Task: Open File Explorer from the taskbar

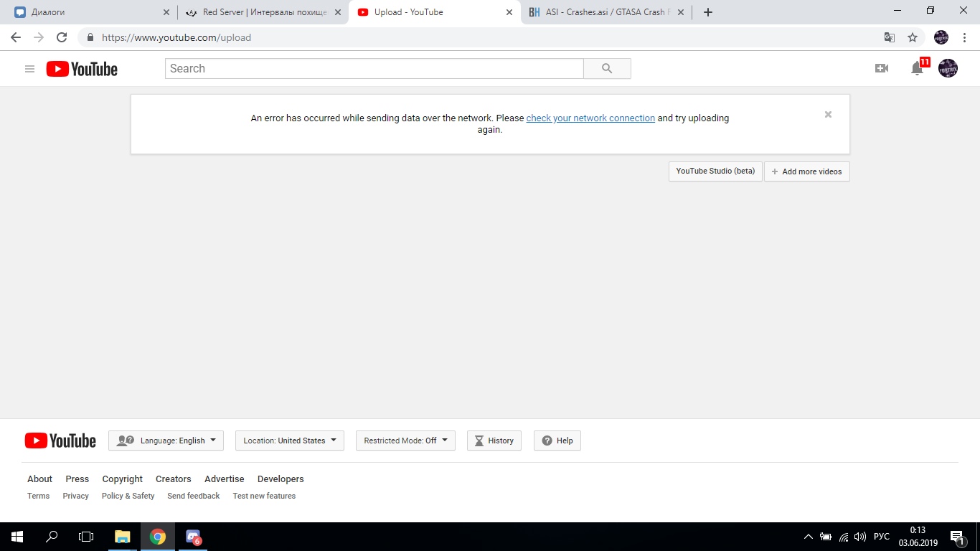Action: coord(123,537)
